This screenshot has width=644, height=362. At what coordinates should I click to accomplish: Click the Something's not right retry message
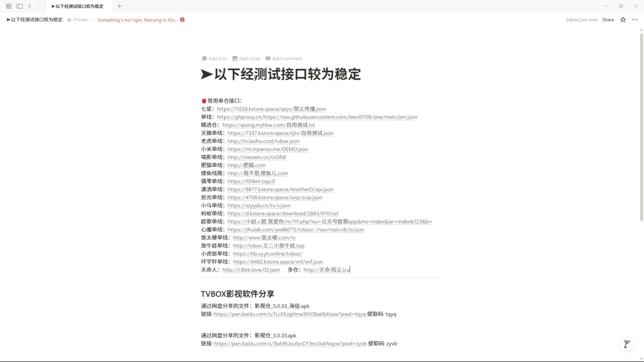pos(138,20)
